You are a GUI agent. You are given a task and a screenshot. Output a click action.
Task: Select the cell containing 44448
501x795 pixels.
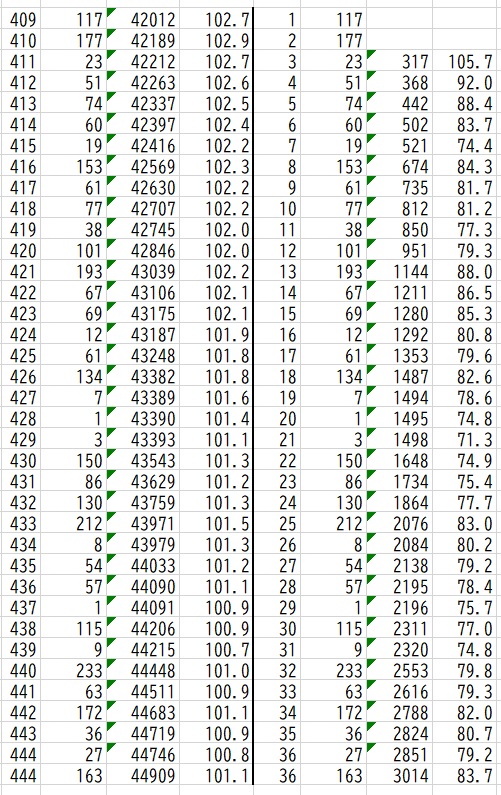[143, 670]
